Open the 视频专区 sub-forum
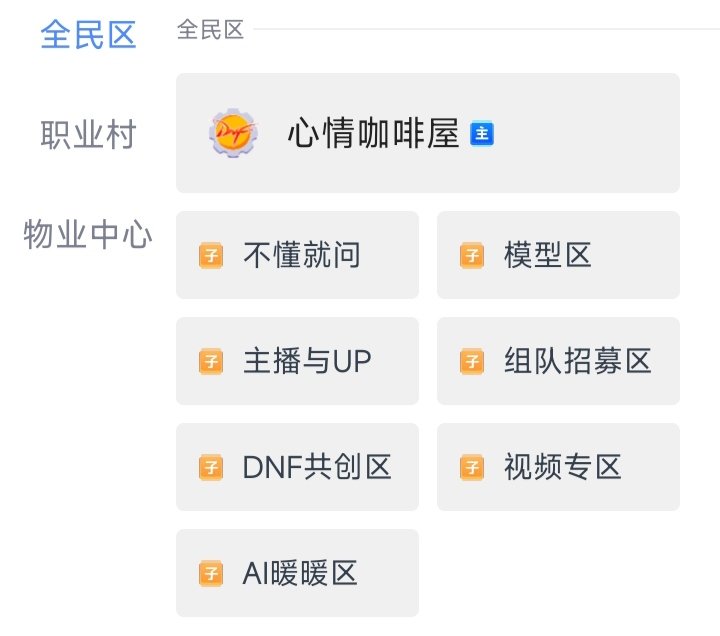 [x=563, y=467]
